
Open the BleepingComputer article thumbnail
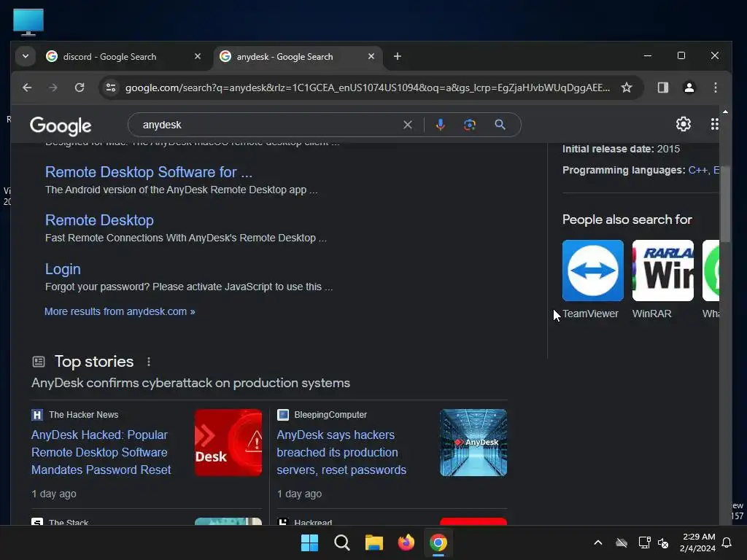tap(473, 443)
